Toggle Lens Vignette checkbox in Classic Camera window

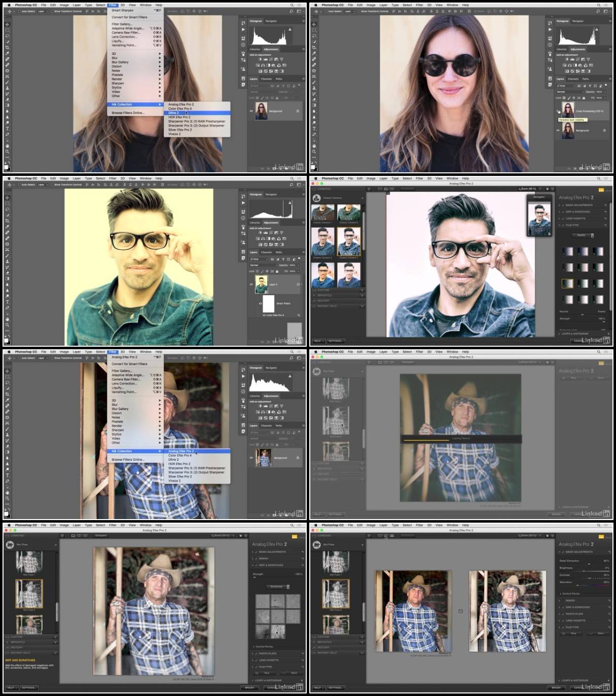563,218
